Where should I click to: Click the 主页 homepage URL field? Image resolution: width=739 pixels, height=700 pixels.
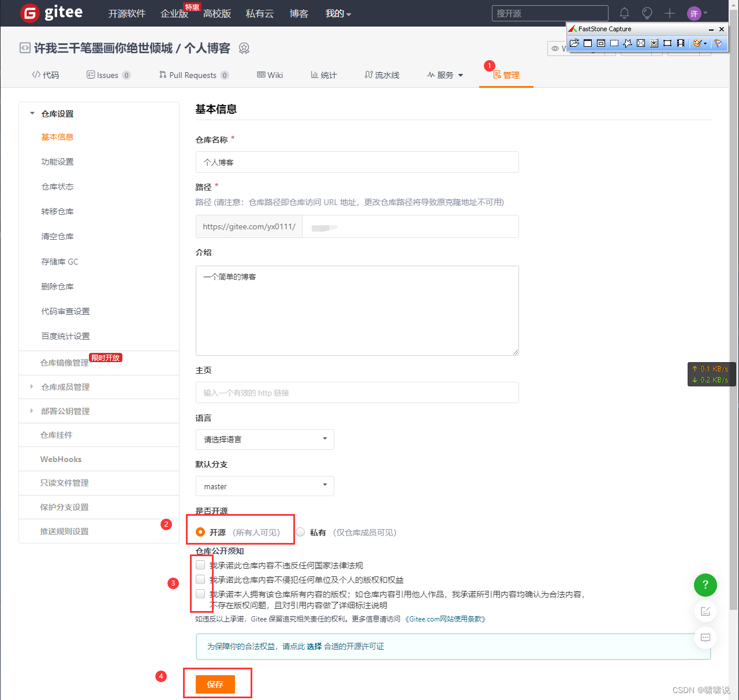(x=357, y=393)
